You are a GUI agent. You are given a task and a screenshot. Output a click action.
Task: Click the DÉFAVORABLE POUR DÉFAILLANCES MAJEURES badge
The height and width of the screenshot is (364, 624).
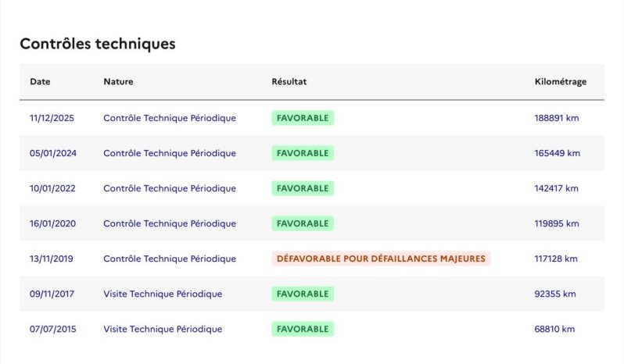pyautogui.click(x=381, y=259)
